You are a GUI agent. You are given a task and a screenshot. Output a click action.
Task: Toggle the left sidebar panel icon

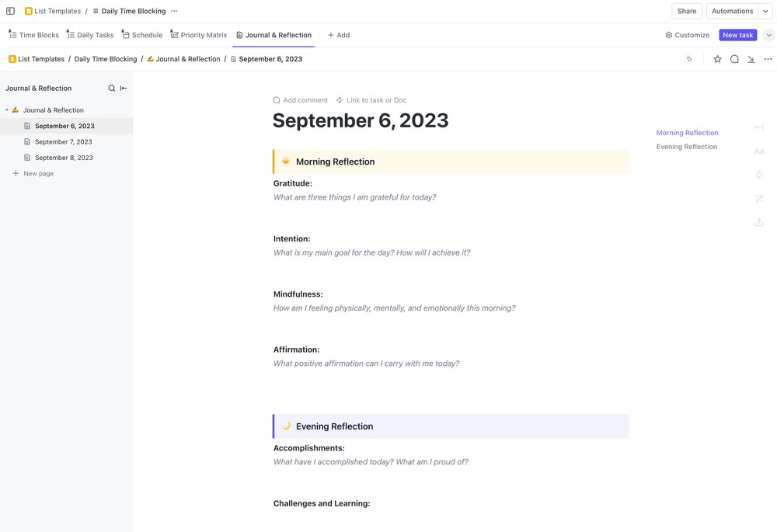(x=10, y=11)
